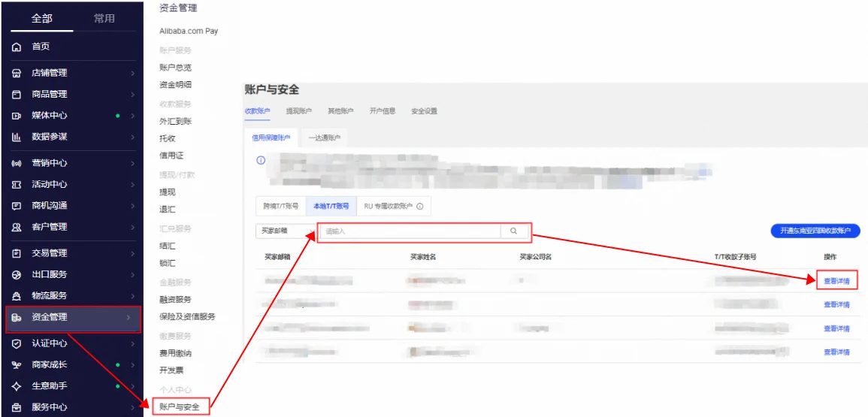
Task: Select the 开户信息 tab
Action: (x=383, y=111)
